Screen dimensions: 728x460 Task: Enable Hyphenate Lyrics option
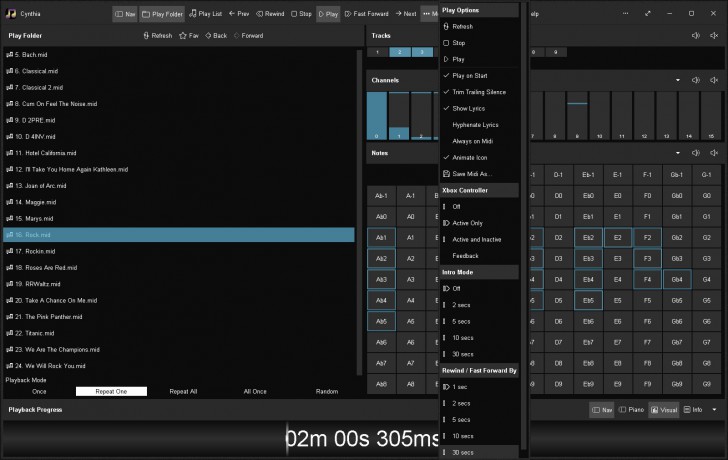475,125
